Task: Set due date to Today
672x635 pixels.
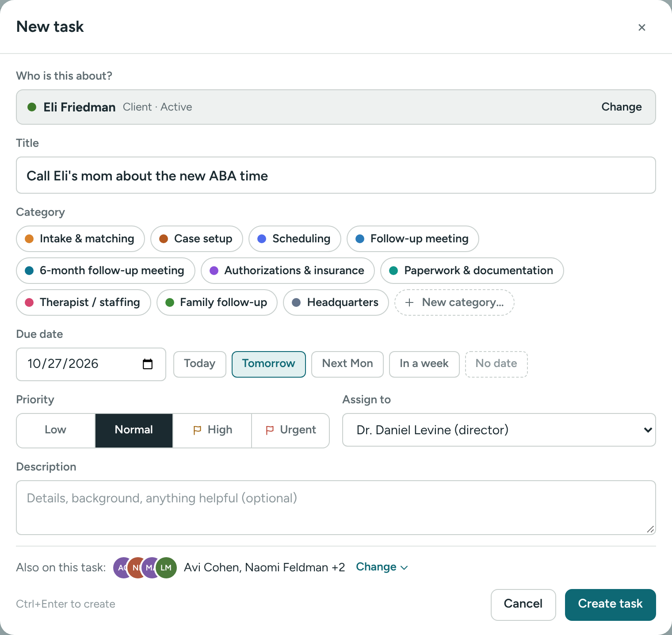Action: coord(200,364)
